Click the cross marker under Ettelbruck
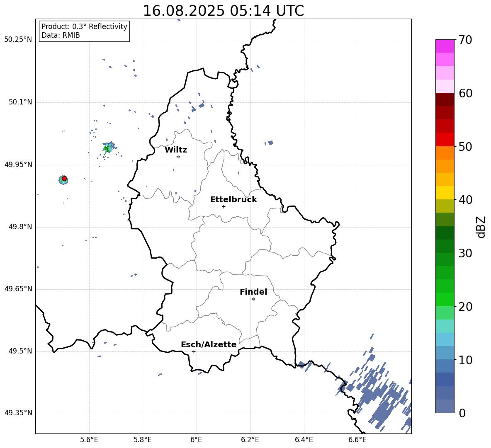Screen dimensions: 491x448 point(224,206)
